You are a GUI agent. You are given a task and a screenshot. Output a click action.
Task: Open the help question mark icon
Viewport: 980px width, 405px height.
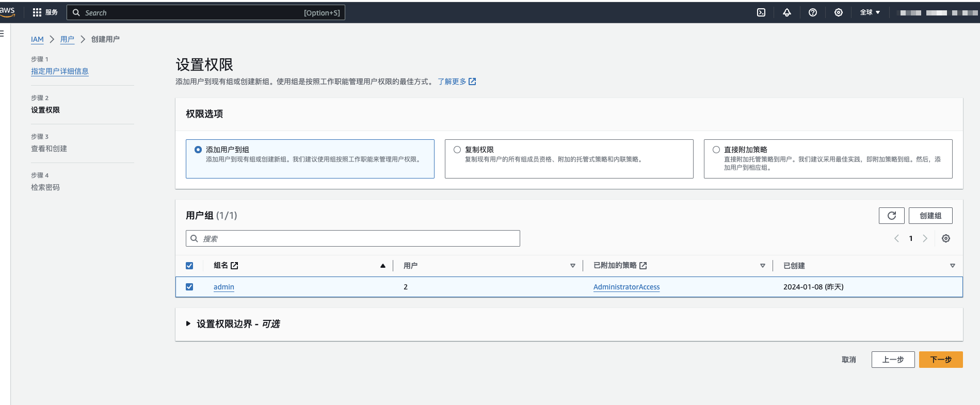(813, 12)
